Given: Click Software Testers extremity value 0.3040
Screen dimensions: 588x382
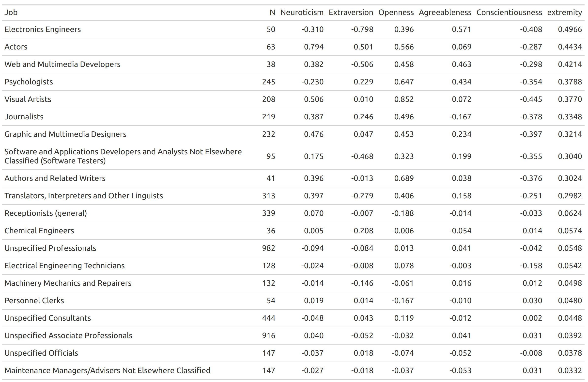Looking at the screenshot, I should [x=570, y=156].
